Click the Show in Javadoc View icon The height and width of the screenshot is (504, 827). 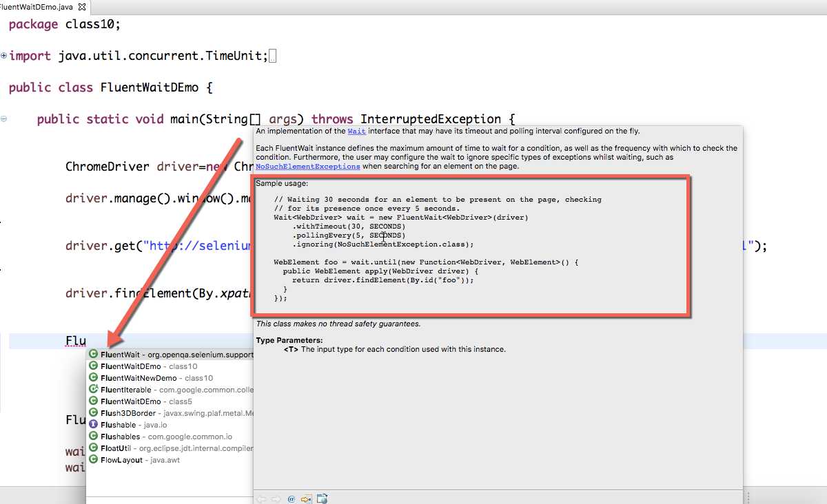point(306,498)
